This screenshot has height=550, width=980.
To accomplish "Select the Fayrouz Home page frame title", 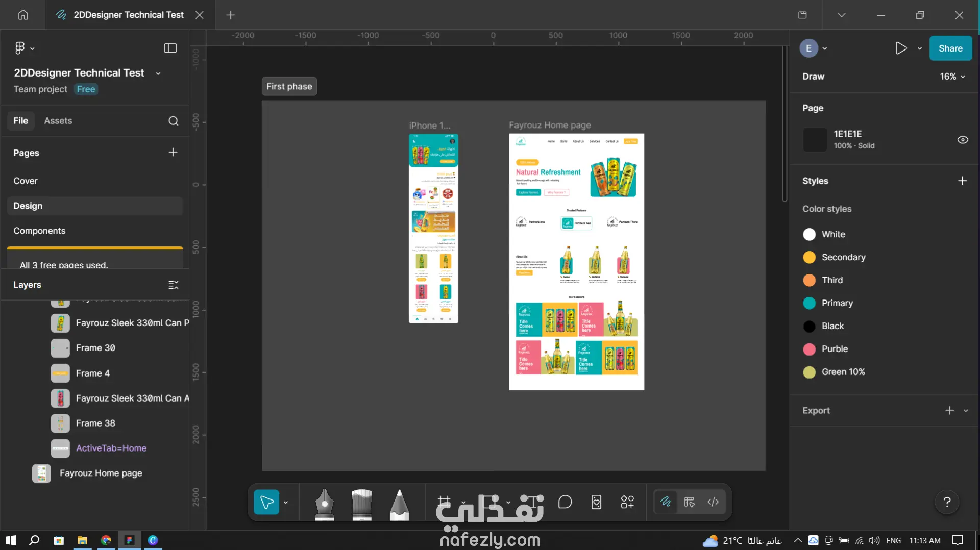I will [550, 125].
